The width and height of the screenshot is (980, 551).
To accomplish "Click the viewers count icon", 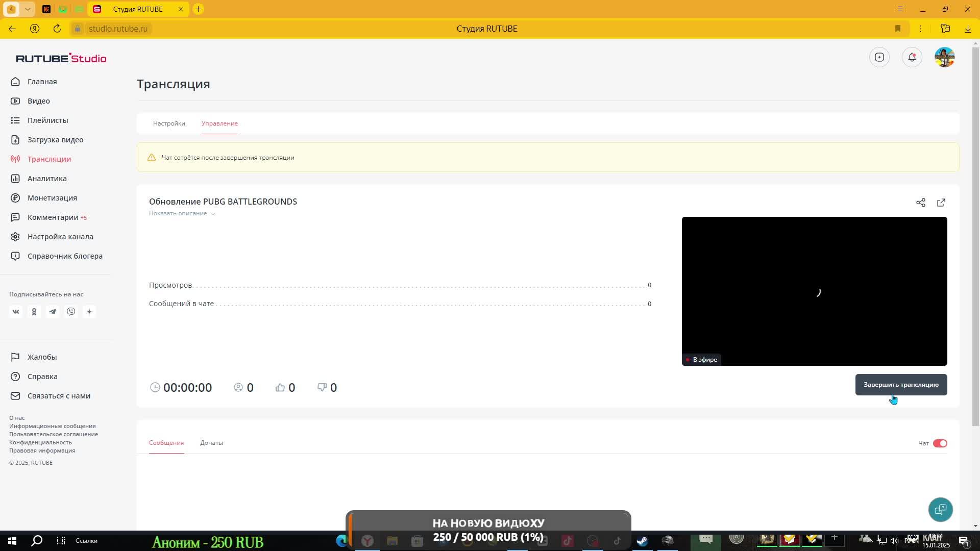I will tap(238, 387).
